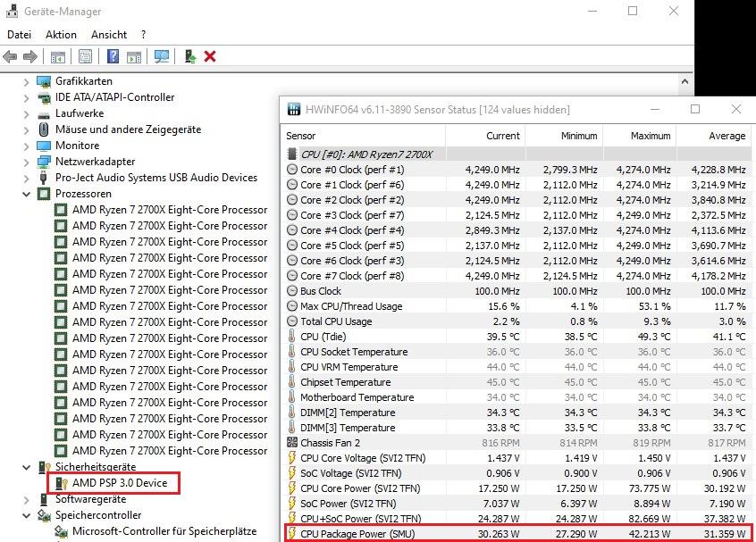Click the device tree scroll-up arrow
756x542 pixels.
pyautogui.click(x=685, y=81)
